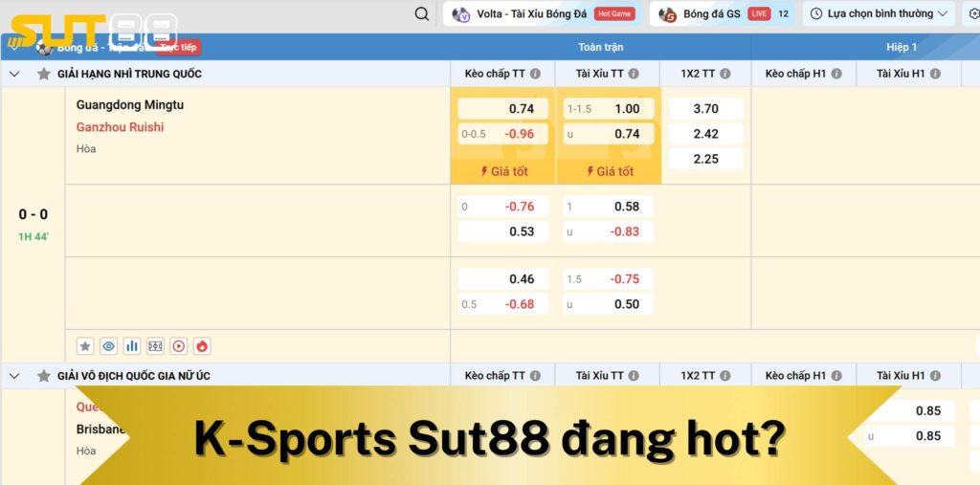Click the Volta purple soccer icon
This screenshot has width=980, height=485.
[x=460, y=14]
